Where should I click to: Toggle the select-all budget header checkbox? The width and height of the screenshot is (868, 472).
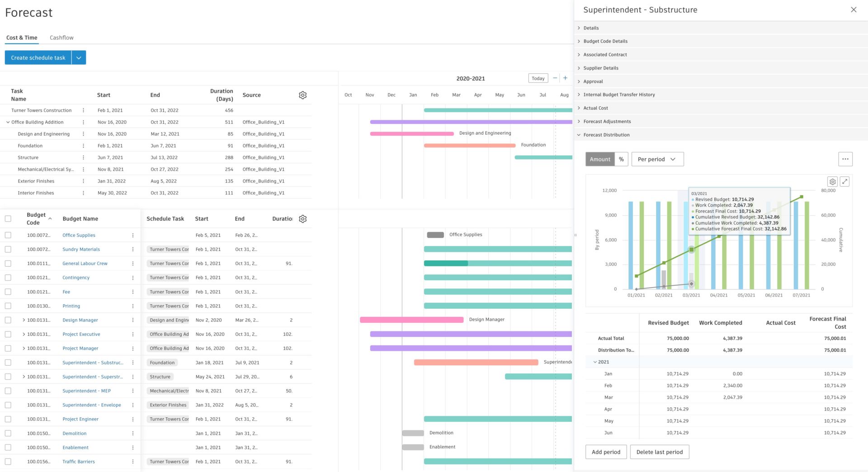[x=8, y=219]
